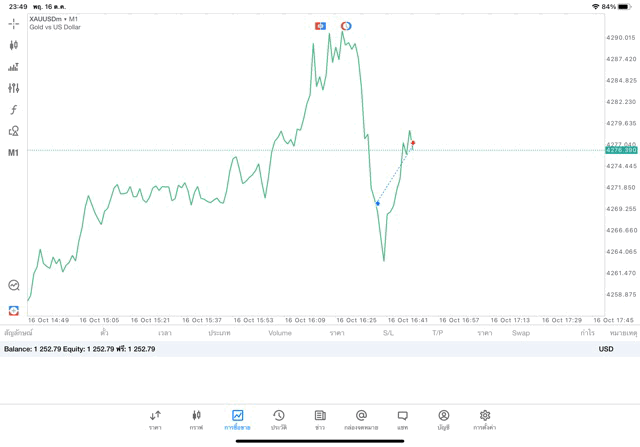The width and height of the screenshot is (640, 447).
Task: Tap the economic calendar icon at bottom-left
Action: 13,311
